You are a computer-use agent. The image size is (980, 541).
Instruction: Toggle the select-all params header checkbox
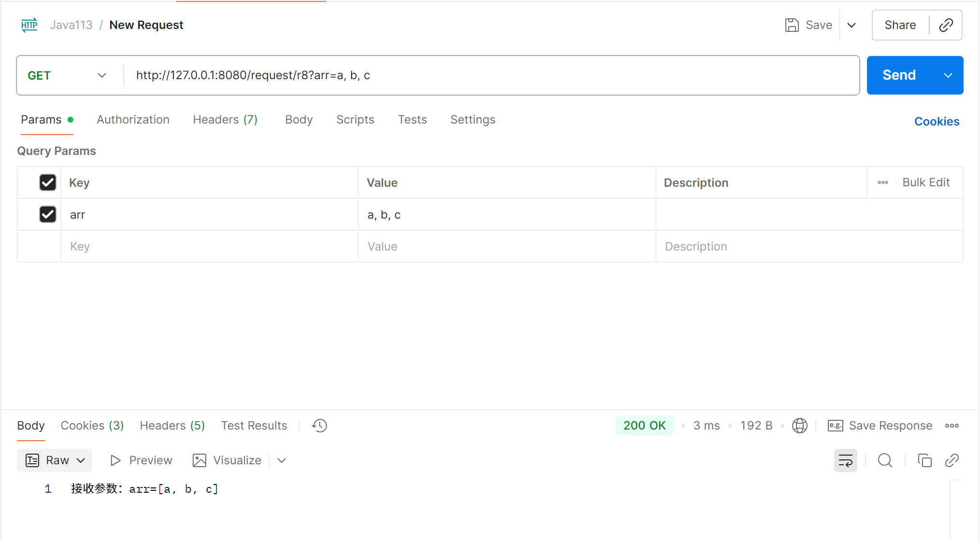pyautogui.click(x=48, y=182)
